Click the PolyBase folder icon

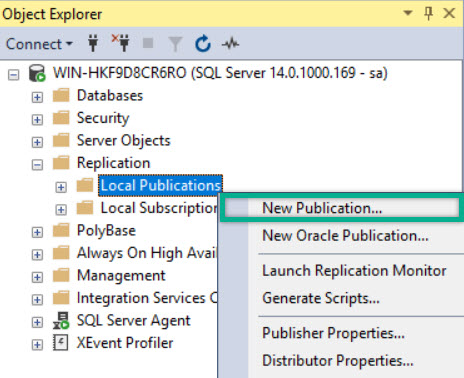(x=61, y=230)
